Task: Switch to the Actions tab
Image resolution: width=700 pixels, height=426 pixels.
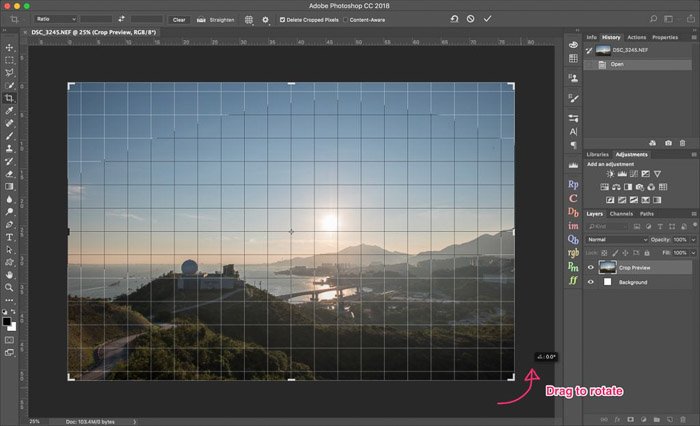Action: (637, 37)
